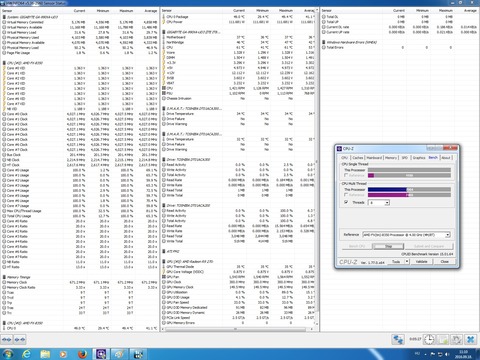Switch to the Mainboard tab

coord(374,158)
